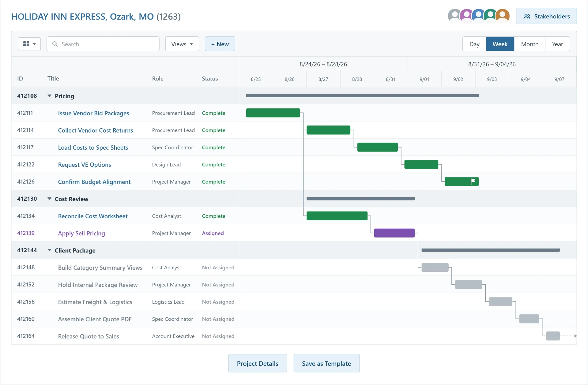Open the Stakeholders panel button
588x385 pixels.
(x=546, y=16)
